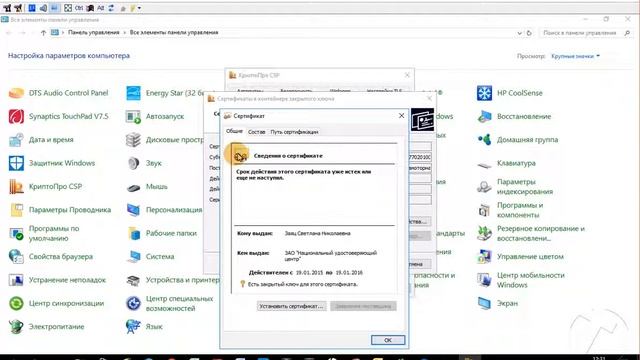The width and height of the screenshot is (640, 360).
Task: Click the Кому выдан name value
Action: 317,233
